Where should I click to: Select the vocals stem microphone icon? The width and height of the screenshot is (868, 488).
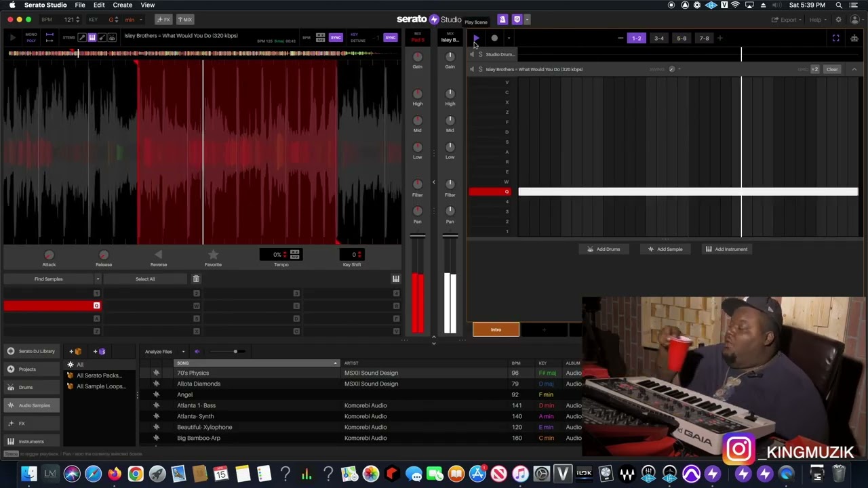82,37
